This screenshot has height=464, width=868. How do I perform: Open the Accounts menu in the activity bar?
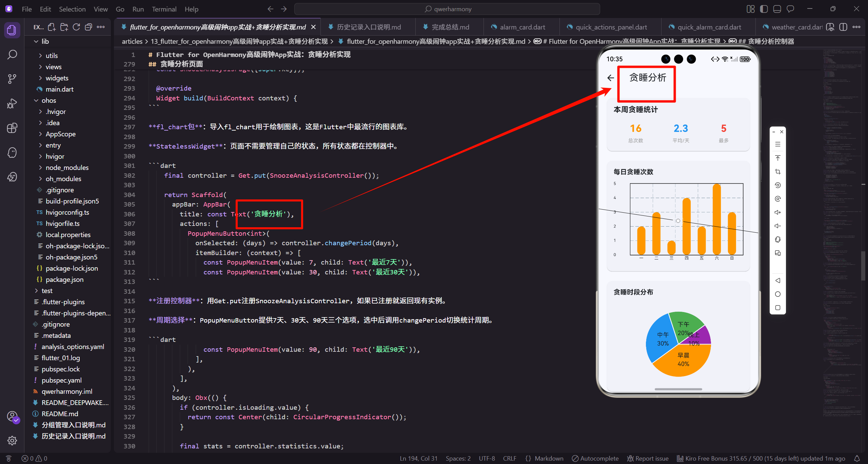coord(13,417)
